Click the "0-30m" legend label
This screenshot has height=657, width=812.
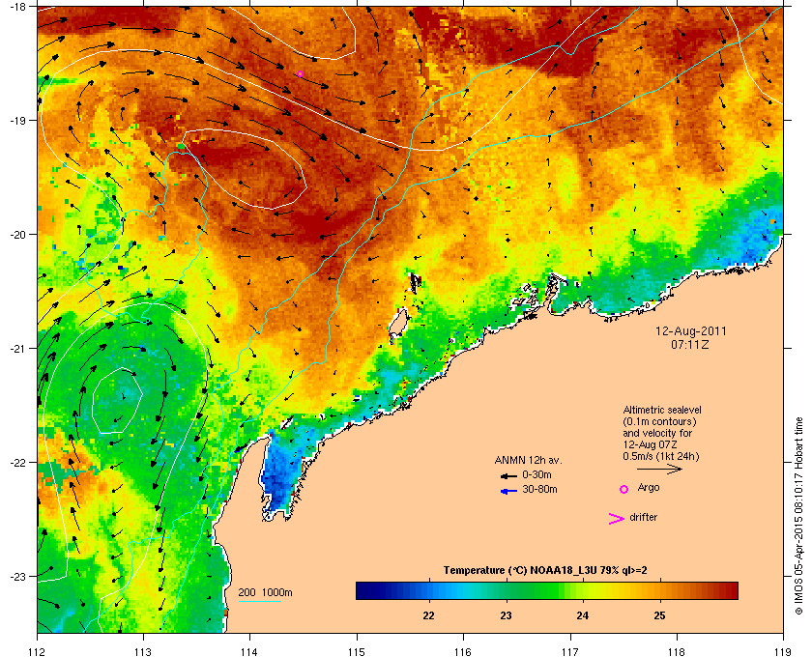click(x=536, y=474)
